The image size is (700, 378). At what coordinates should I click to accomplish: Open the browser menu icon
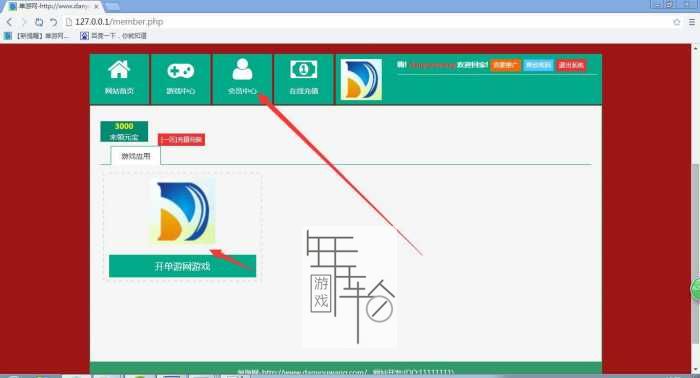[692, 21]
